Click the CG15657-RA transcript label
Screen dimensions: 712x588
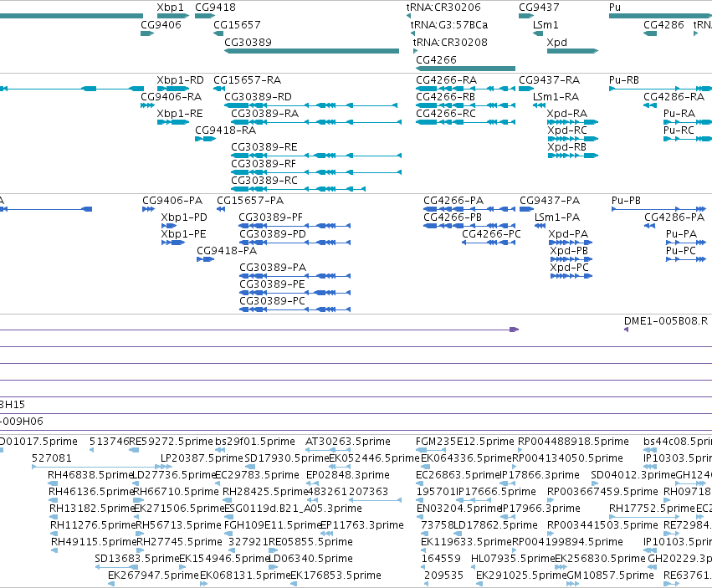point(248,80)
